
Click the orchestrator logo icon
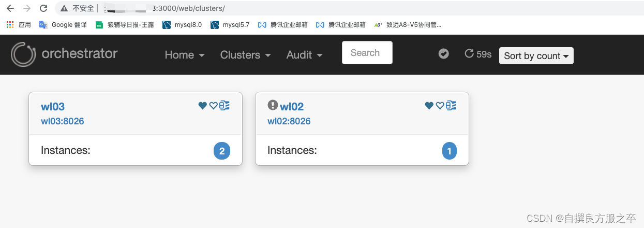click(23, 54)
